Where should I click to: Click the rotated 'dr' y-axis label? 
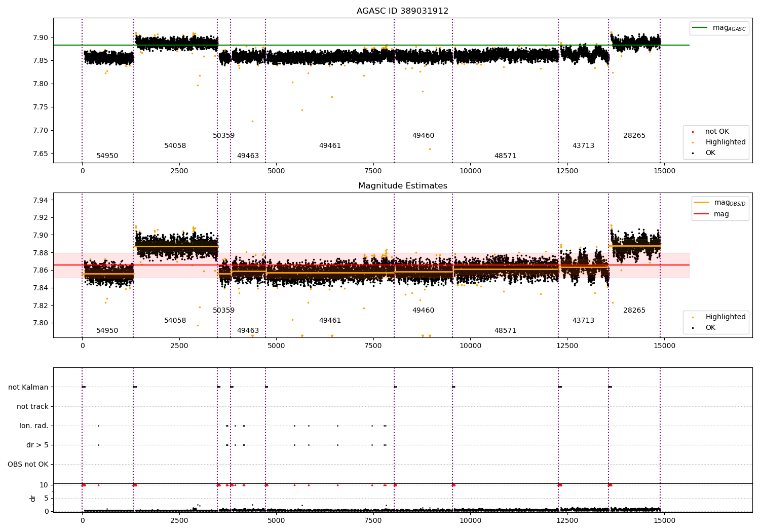pos(33,498)
